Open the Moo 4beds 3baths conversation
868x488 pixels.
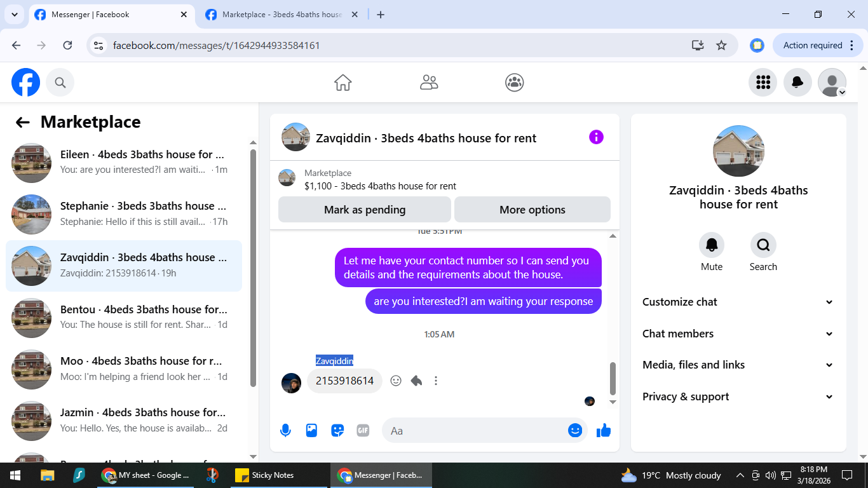tap(124, 369)
